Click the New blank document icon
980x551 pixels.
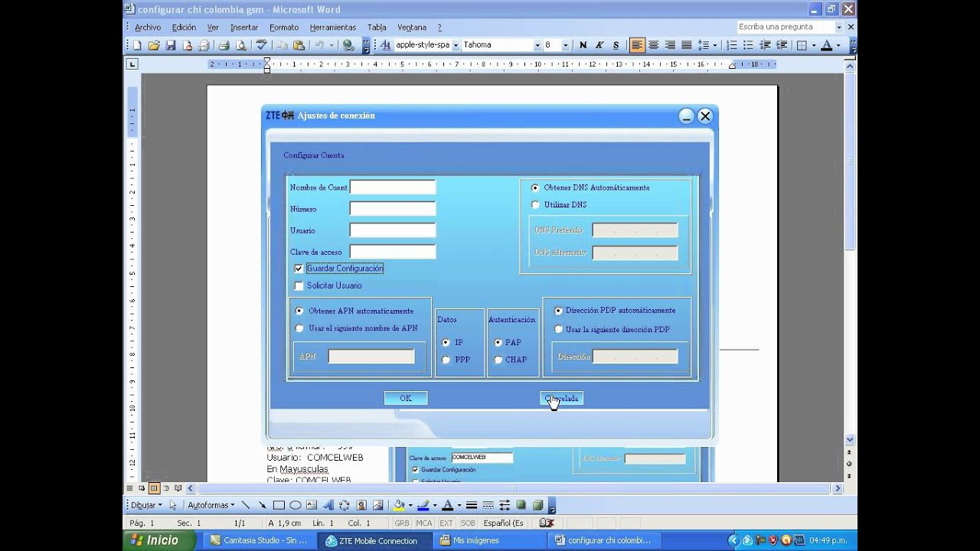[x=137, y=45]
